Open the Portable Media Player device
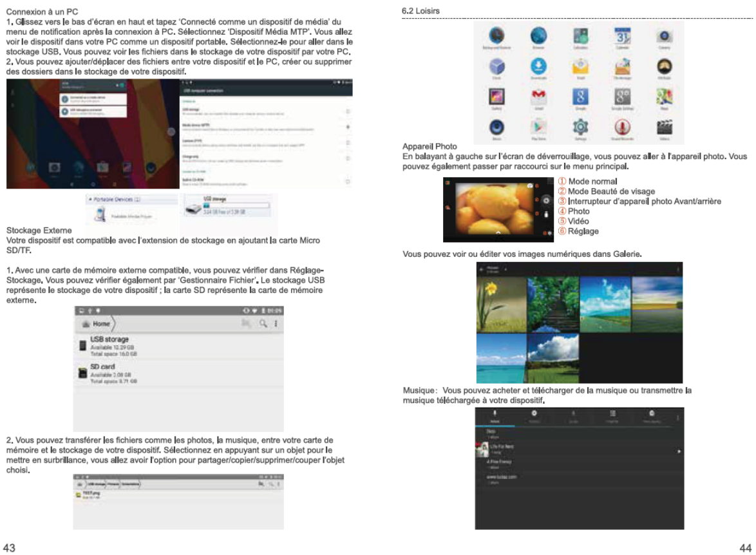Viewport: 756px width, 555px height. [x=124, y=215]
